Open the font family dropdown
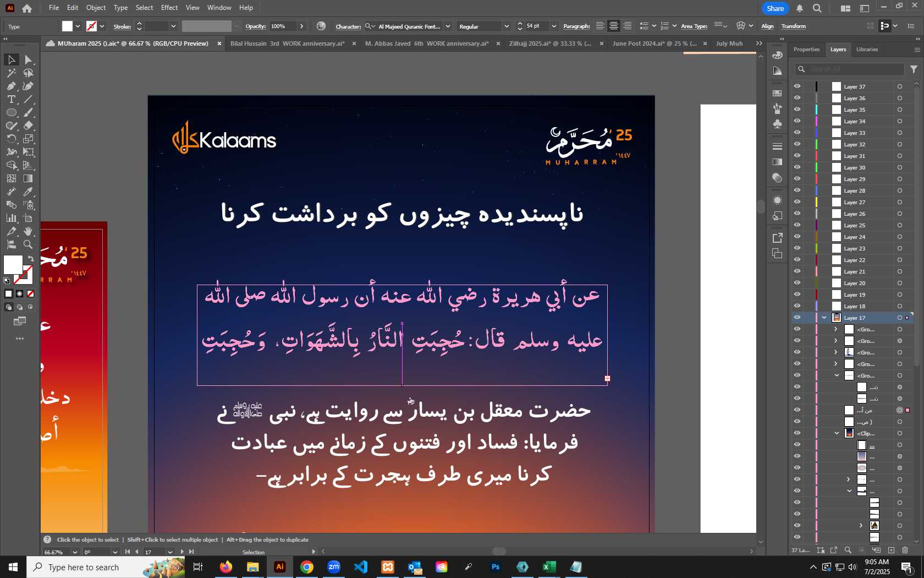The width and height of the screenshot is (924, 578). tap(448, 26)
